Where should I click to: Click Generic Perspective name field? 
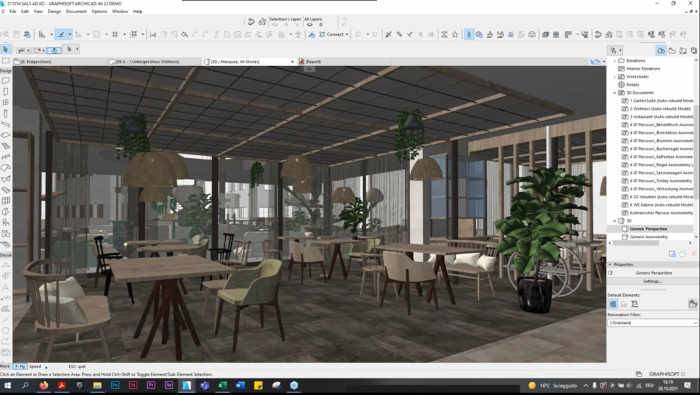(x=653, y=273)
